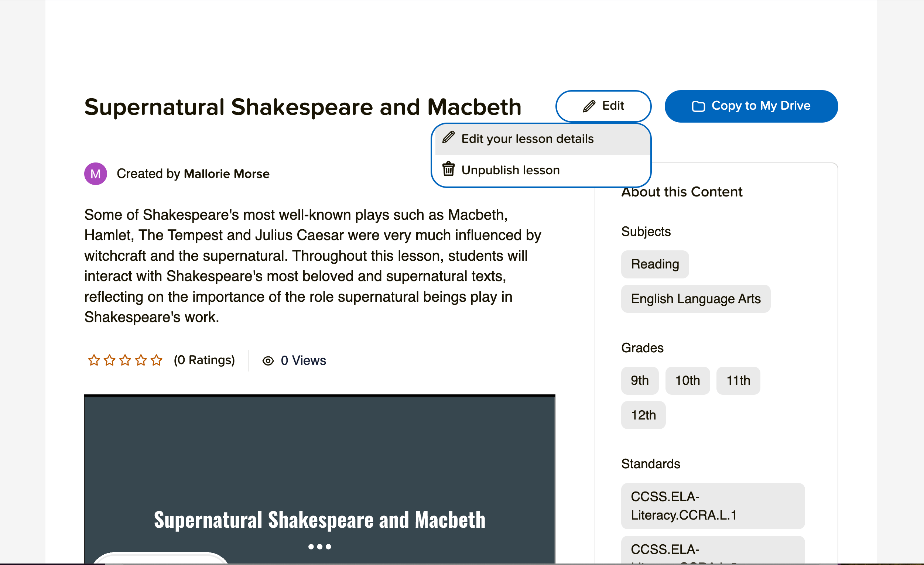Click the Standards label

point(651,464)
